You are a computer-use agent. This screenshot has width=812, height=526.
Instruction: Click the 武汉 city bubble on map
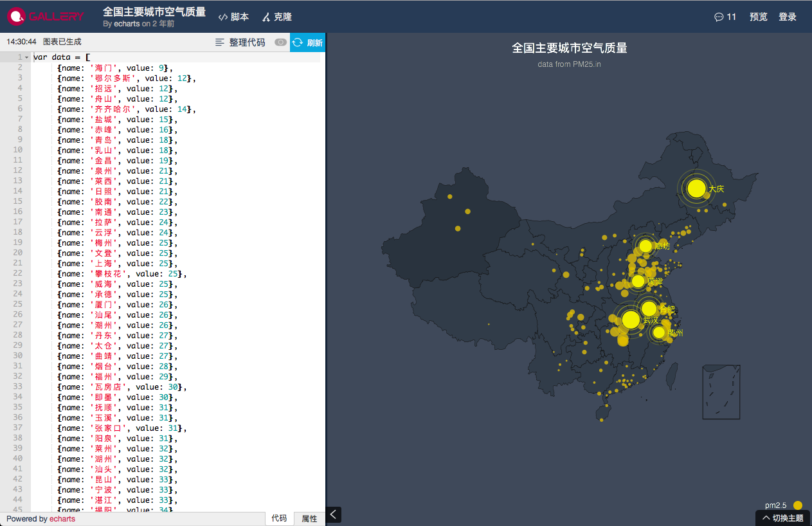[631, 320]
